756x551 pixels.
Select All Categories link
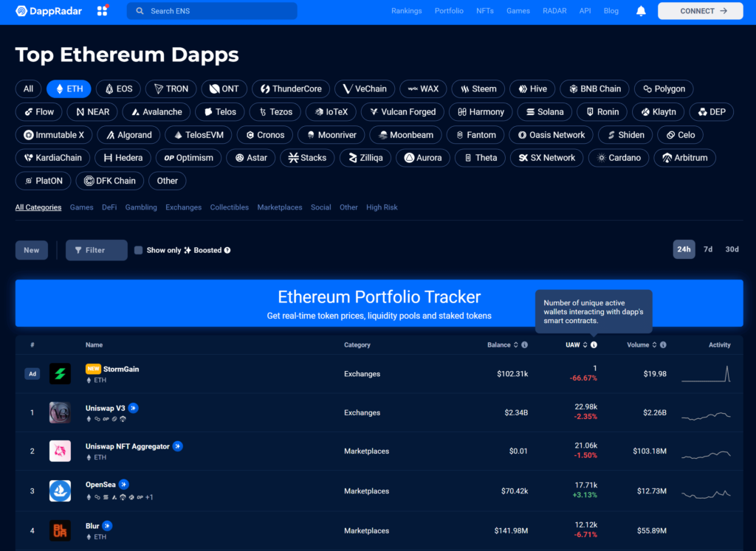coord(38,207)
